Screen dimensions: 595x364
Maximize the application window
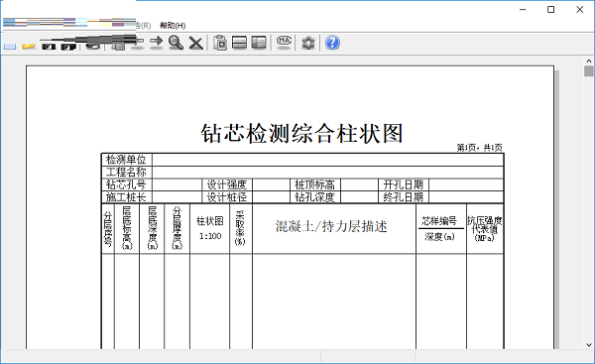click(551, 10)
